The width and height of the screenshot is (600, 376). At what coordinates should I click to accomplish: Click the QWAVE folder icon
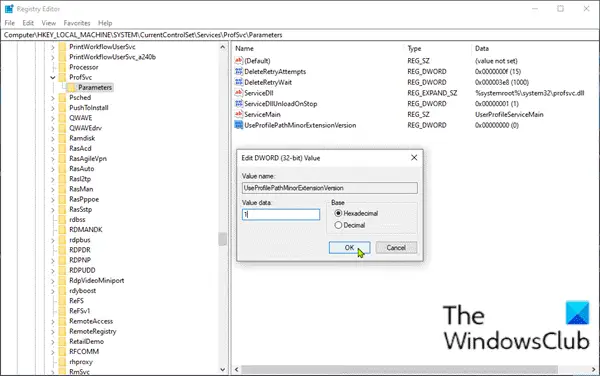coord(62,118)
